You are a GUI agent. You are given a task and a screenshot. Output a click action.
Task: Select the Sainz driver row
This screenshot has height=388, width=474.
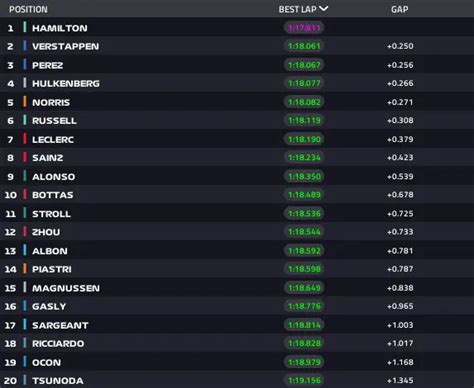pyautogui.click(x=237, y=157)
